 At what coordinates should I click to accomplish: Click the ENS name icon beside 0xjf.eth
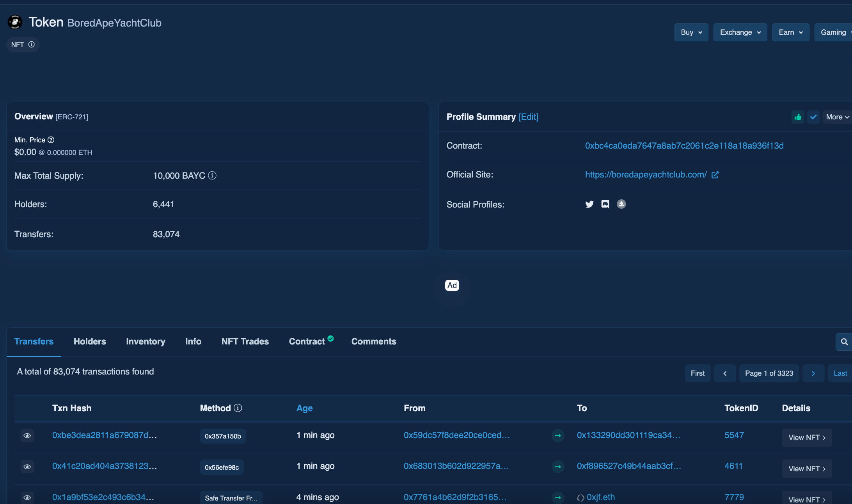(580, 498)
